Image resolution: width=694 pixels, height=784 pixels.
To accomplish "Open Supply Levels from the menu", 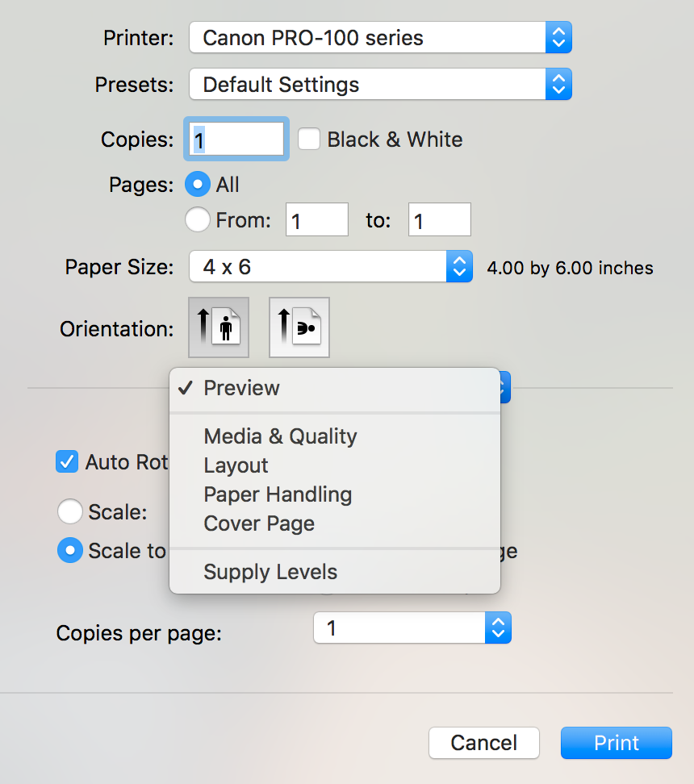I will point(270,572).
